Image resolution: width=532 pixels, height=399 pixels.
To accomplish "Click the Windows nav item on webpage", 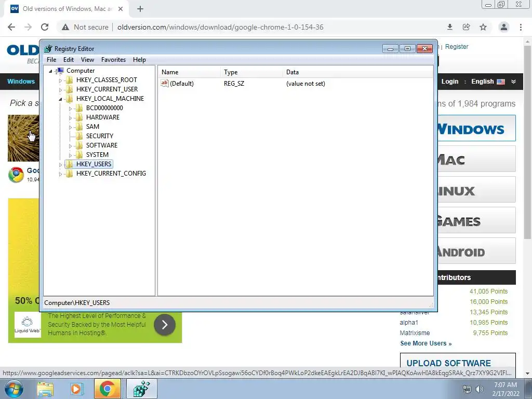I will tap(21, 82).
